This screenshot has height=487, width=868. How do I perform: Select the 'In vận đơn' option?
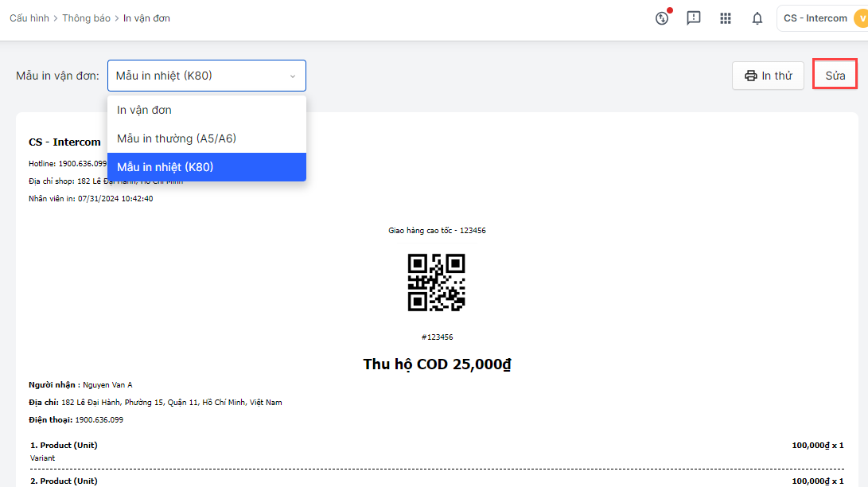tap(144, 110)
